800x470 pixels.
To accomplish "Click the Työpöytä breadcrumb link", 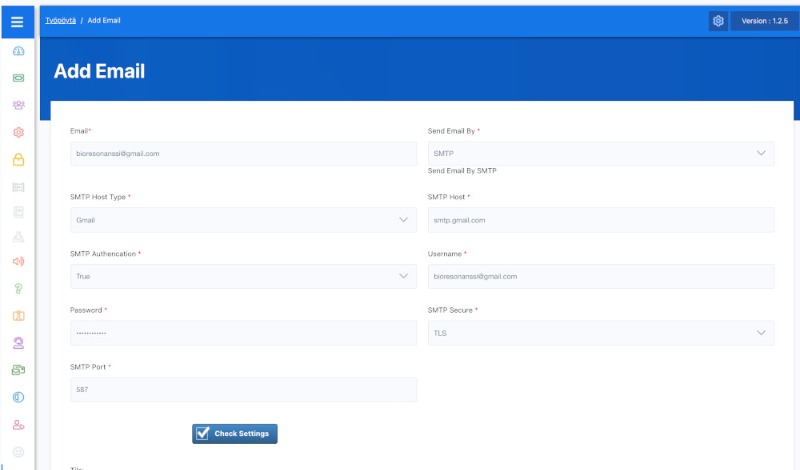I will 60,21.
